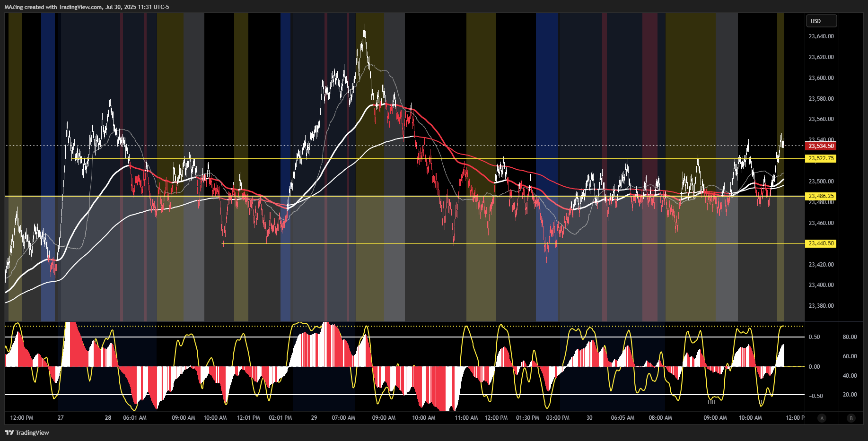Click the 23,560.00 price axis value
Viewport: 868px width, 441px height.
[821, 119]
